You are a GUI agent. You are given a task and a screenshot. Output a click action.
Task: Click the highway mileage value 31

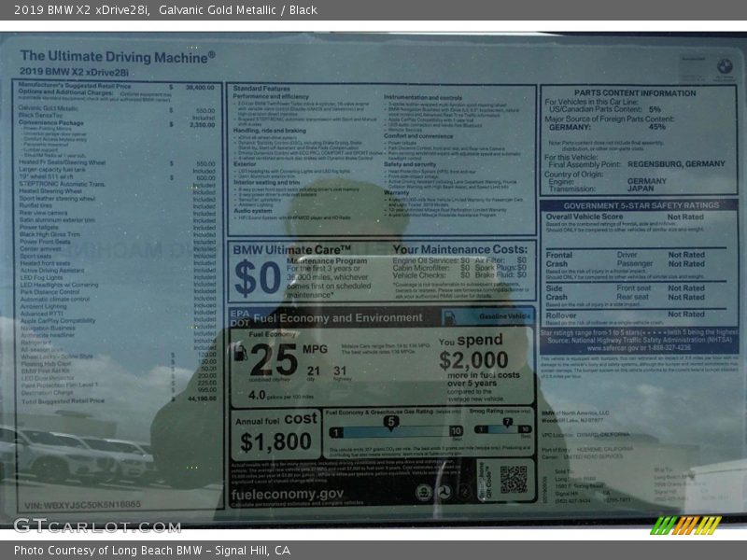tap(340, 371)
